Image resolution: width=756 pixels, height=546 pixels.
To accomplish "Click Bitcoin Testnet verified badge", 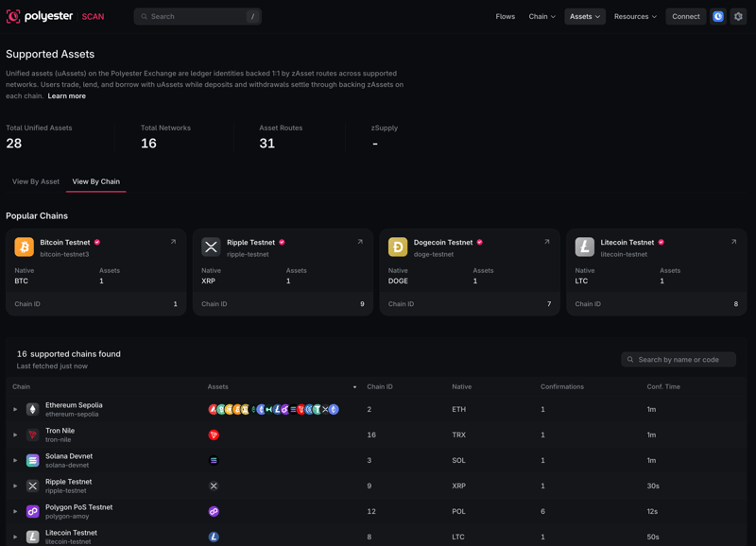I will pyautogui.click(x=97, y=243).
